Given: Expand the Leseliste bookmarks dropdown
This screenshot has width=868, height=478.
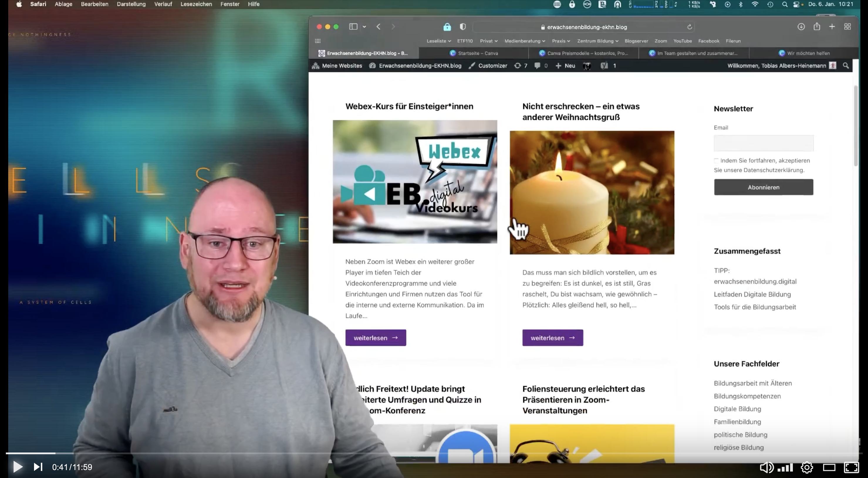Looking at the screenshot, I should (438, 41).
